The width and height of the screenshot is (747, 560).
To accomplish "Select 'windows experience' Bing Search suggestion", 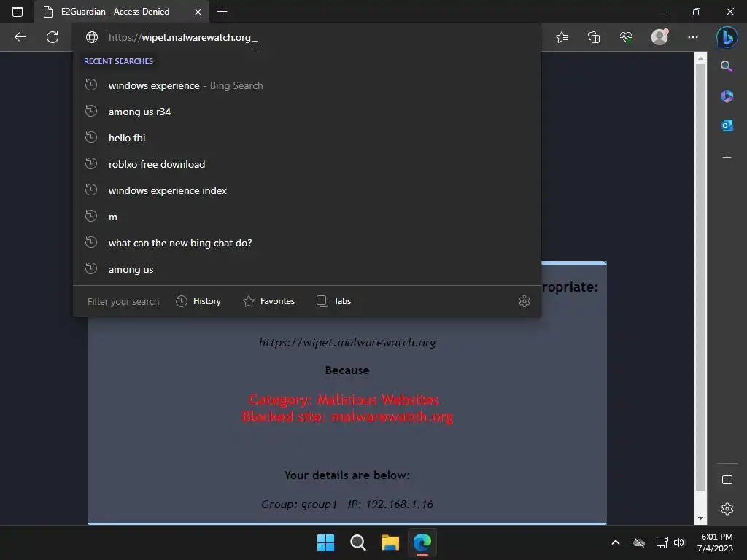I will [x=307, y=86].
